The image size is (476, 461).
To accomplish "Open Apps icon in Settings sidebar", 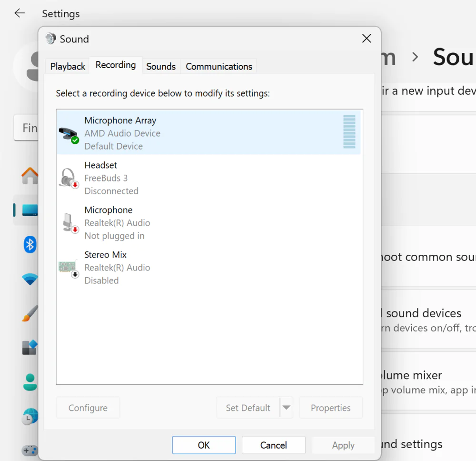I will (x=30, y=348).
